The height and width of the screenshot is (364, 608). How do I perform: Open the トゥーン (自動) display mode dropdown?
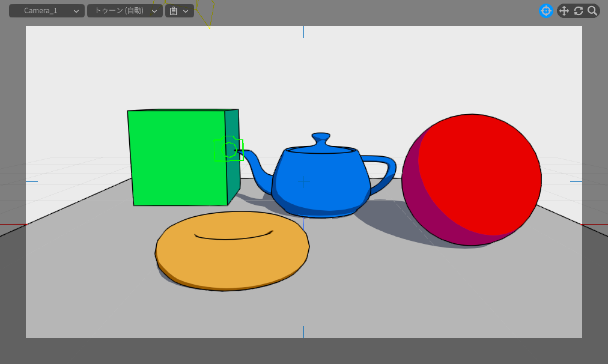point(124,11)
